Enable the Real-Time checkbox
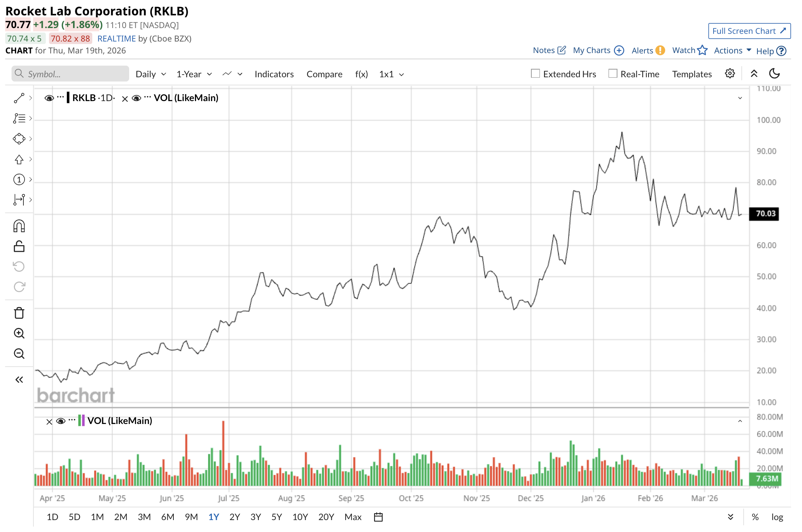 click(613, 73)
